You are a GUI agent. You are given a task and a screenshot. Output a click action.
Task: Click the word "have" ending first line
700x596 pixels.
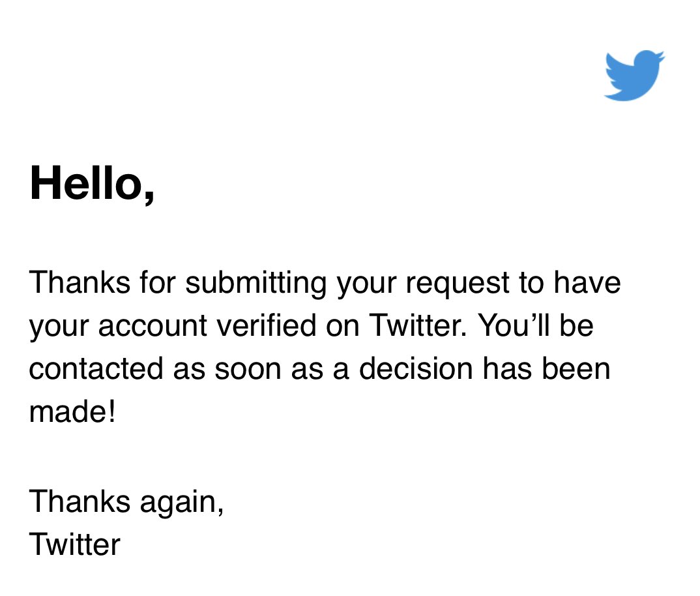[587, 283]
